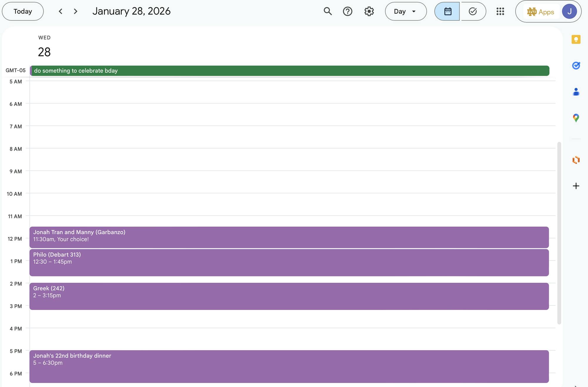
Task: Open the Google apps grid launcher
Action: (500, 11)
